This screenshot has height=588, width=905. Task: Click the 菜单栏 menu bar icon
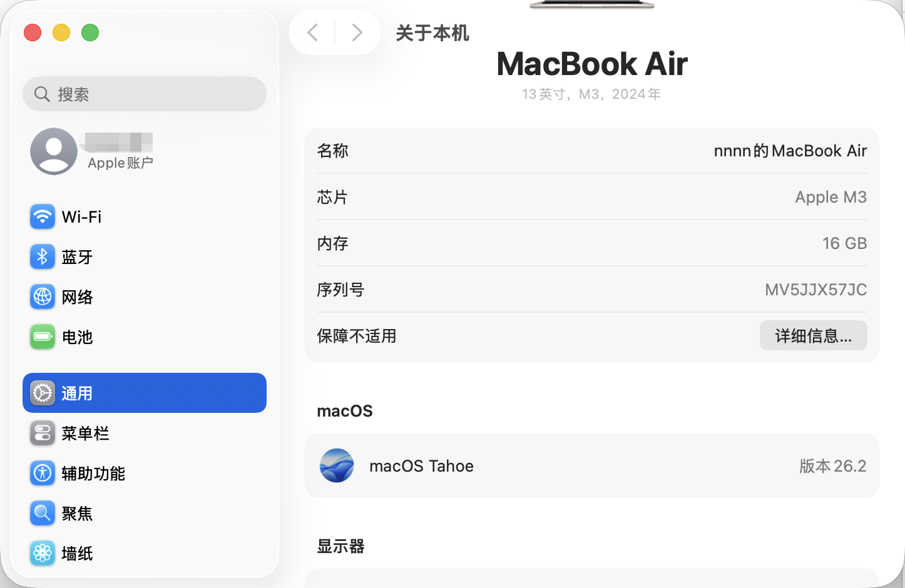(x=43, y=433)
